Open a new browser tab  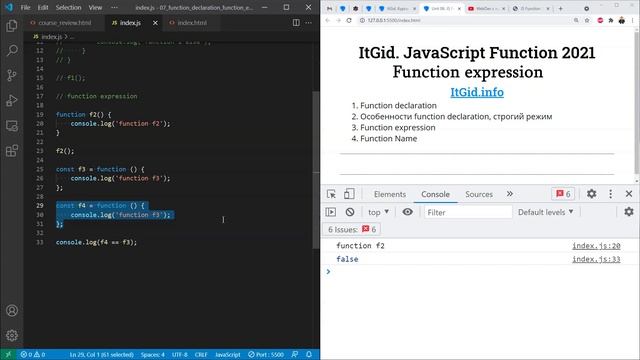click(560, 8)
